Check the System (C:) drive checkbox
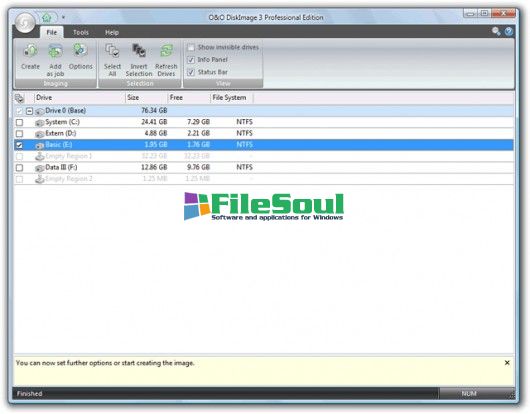Screen dimensions: 530x414 point(20,122)
